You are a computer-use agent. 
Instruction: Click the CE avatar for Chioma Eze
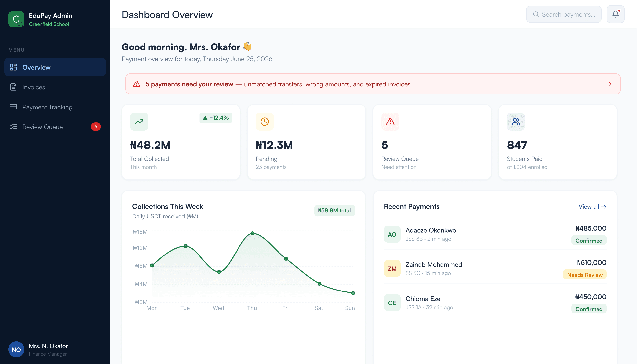pos(392,303)
